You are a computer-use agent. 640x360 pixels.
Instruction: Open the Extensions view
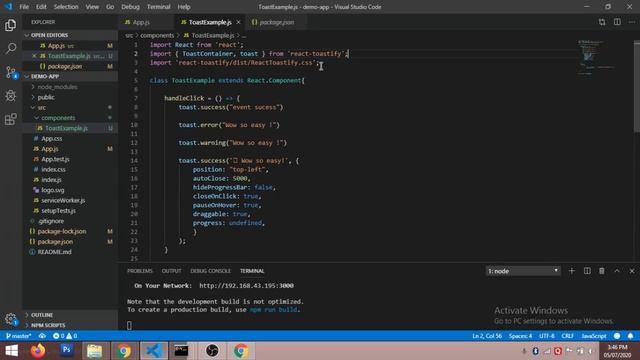[11, 119]
